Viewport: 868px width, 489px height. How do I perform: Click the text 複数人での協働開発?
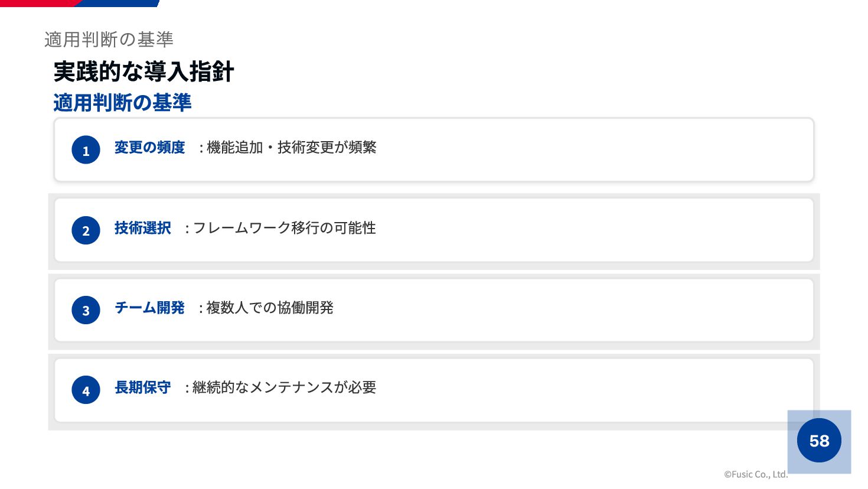tap(270, 308)
